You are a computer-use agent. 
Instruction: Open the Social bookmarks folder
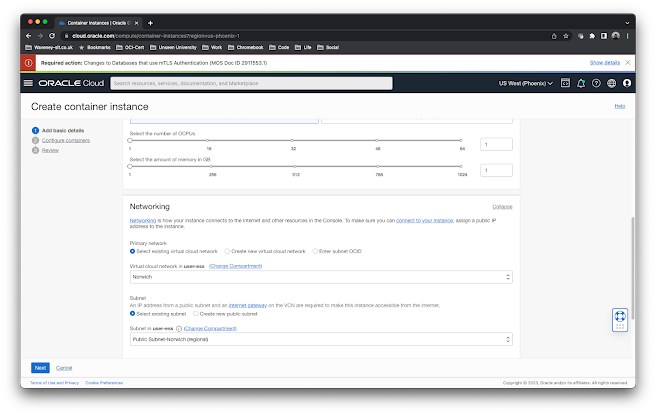(x=328, y=47)
